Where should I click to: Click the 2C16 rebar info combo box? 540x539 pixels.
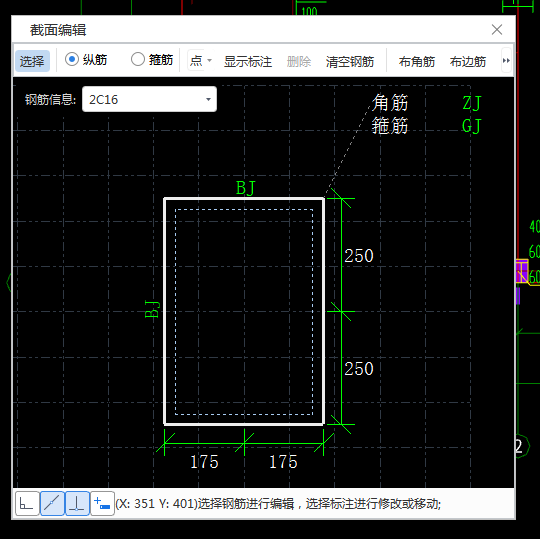[149, 99]
